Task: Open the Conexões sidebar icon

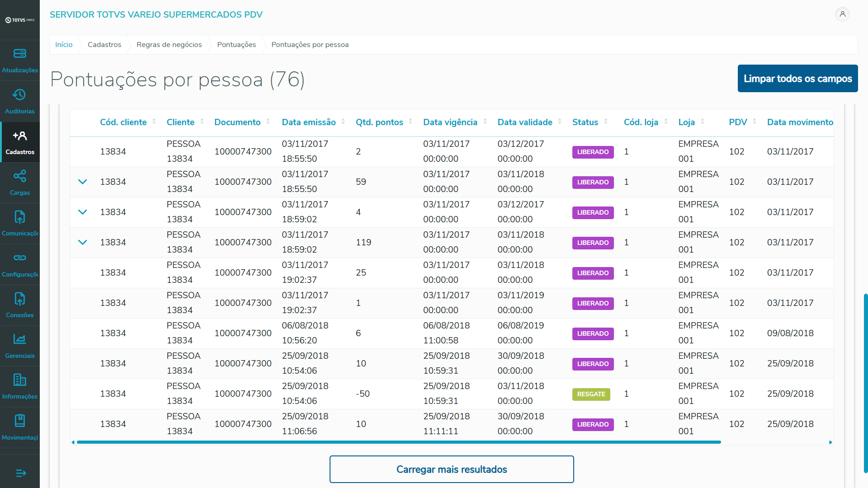Action: tap(20, 299)
